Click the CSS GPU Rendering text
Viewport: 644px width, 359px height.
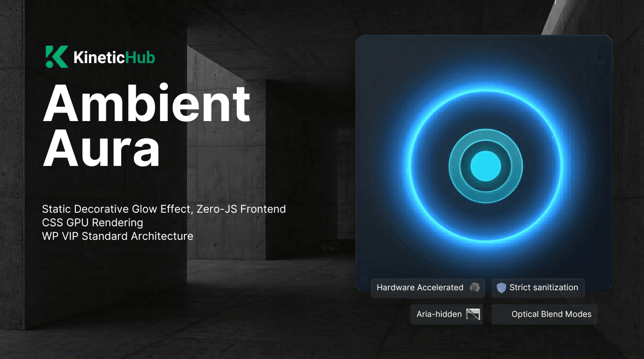tap(93, 223)
